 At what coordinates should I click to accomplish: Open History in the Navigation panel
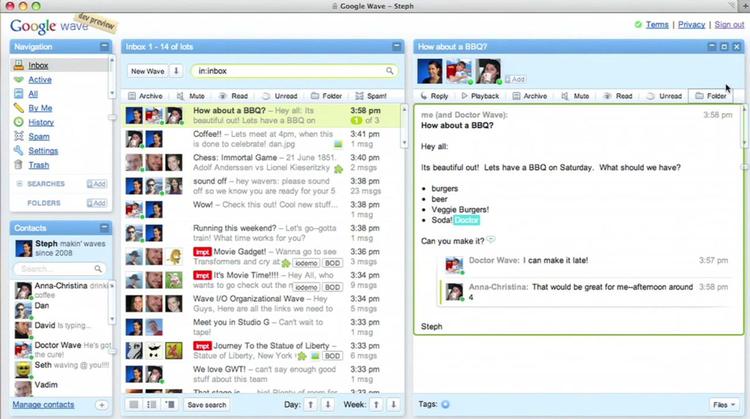pyautogui.click(x=40, y=122)
